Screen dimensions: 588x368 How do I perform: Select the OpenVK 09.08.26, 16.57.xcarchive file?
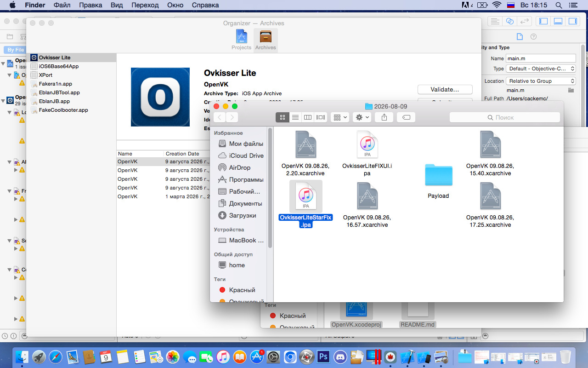click(367, 205)
